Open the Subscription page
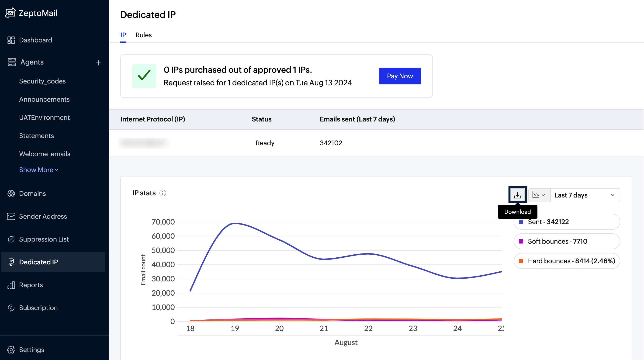644x360 pixels. point(38,308)
